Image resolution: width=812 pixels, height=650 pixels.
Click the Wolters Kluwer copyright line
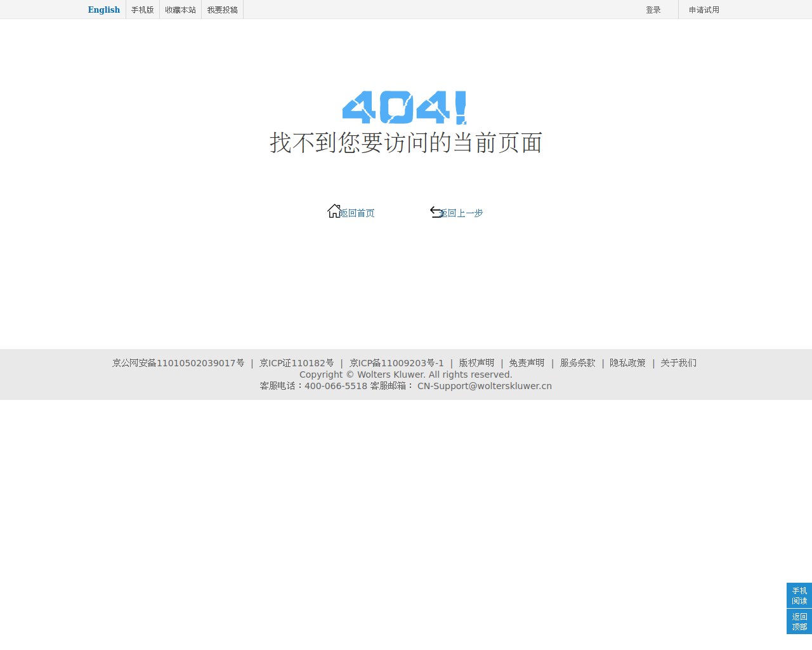pyautogui.click(x=406, y=375)
